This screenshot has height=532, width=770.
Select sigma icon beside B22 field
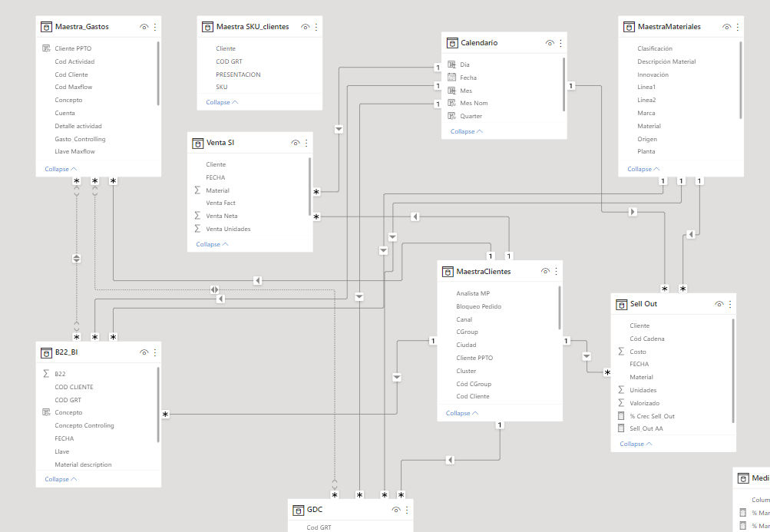(x=46, y=374)
